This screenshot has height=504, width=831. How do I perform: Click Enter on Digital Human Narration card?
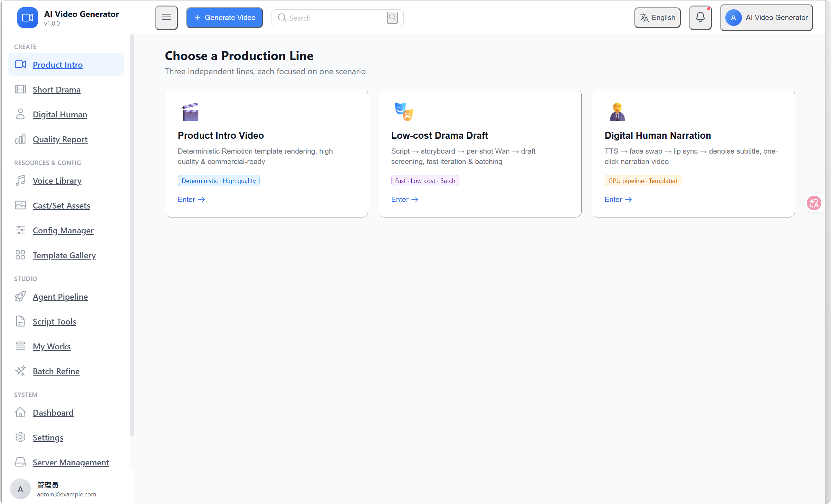pyautogui.click(x=618, y=200)
